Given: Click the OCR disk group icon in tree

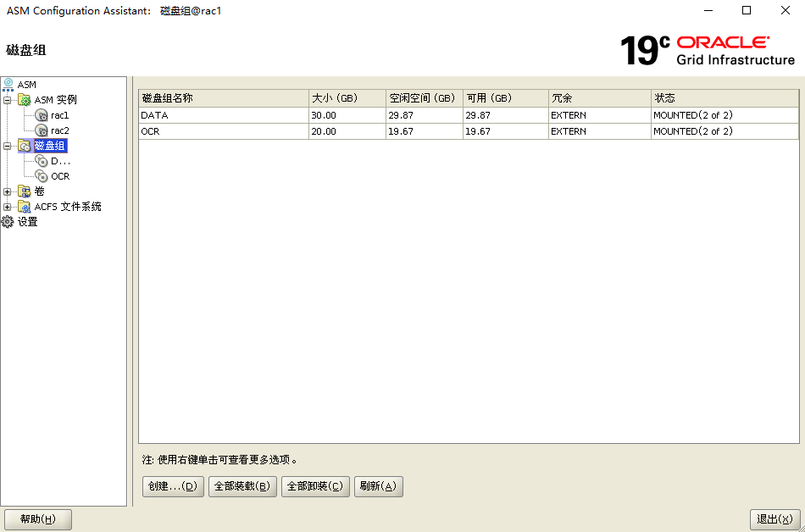Looking at the screenshot, I should point(42,176).
